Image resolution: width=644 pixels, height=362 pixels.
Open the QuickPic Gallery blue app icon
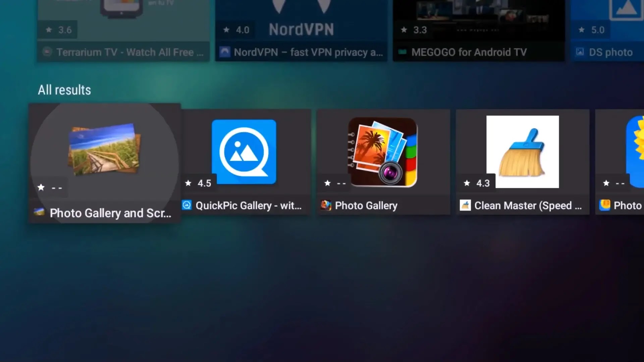click(x=244, y=152)
